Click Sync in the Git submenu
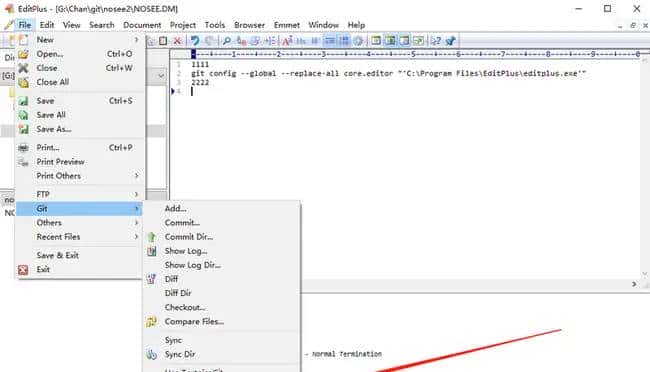 222,340
